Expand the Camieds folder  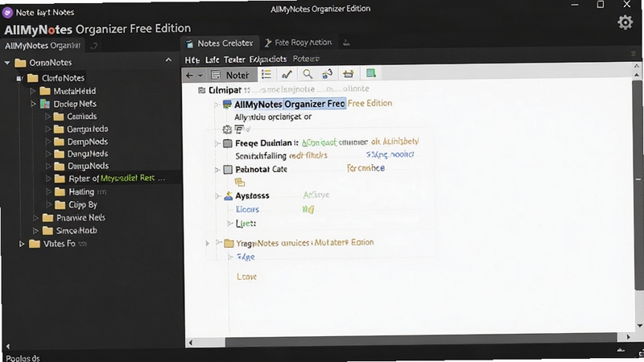pyautogui.click(x=48, y=117)
